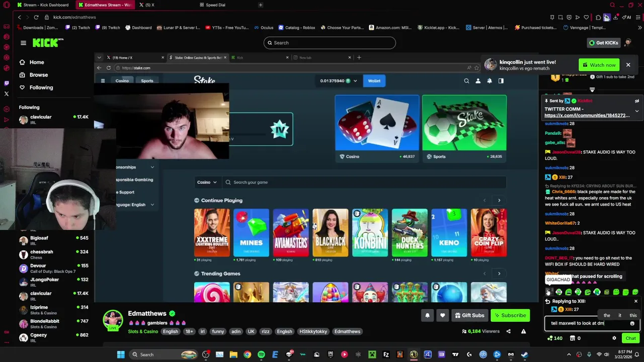Open Bigloaaf channel in following list

coord(54,240)
